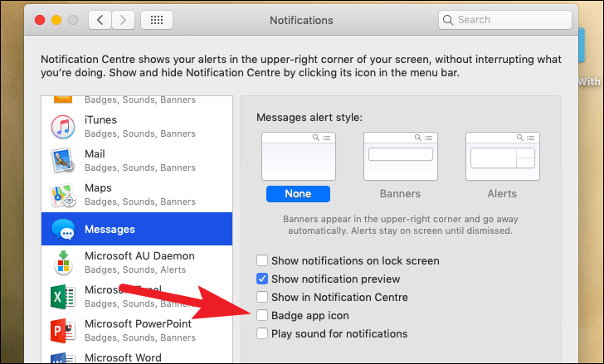
Task: Select Mail in the app list
Action: click(x=137, y=161)
